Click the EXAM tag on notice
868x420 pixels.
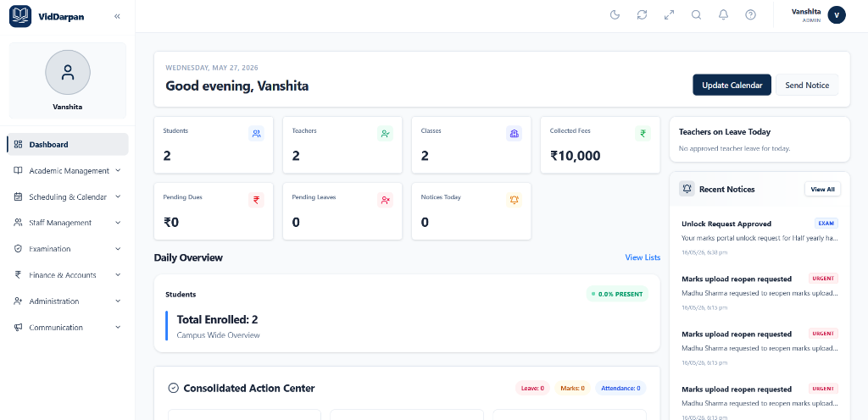pos(826,224)
